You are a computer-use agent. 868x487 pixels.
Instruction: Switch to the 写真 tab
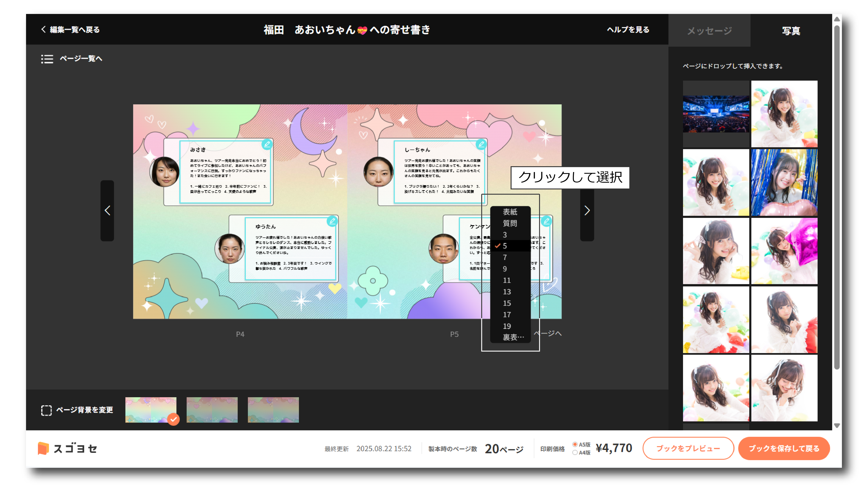point(791,31)
